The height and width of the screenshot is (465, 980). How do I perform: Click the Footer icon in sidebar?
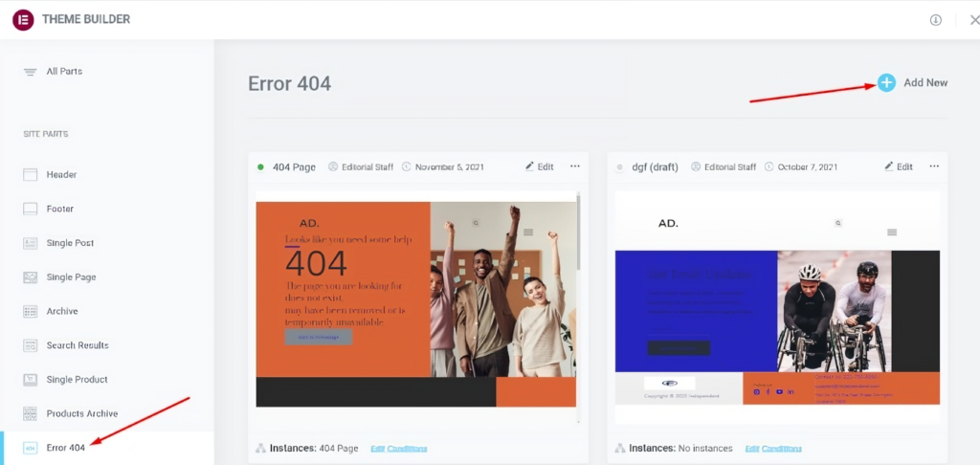(x=30, y=209)
